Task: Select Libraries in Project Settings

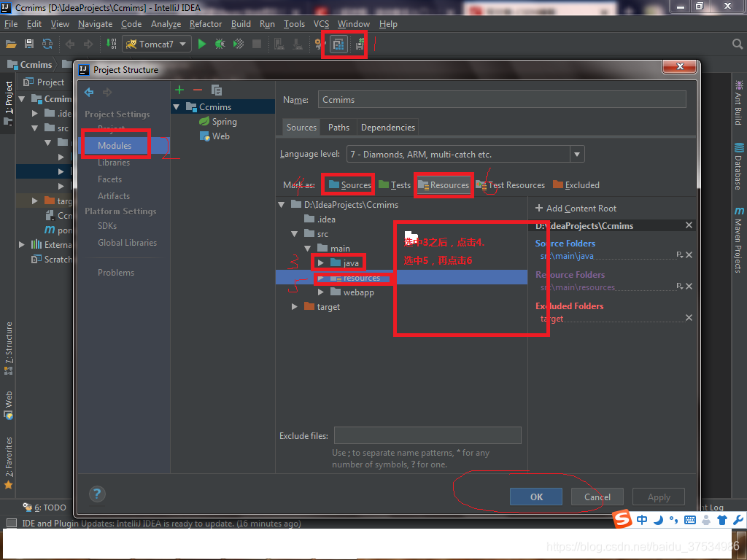Action: click(x=114, y=163)
